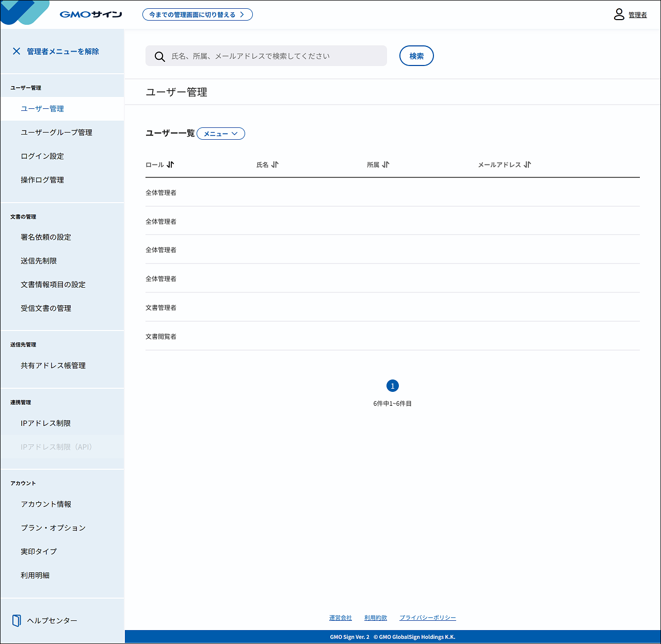Open ユーザーグループ管理 in the sidebar

57,133
